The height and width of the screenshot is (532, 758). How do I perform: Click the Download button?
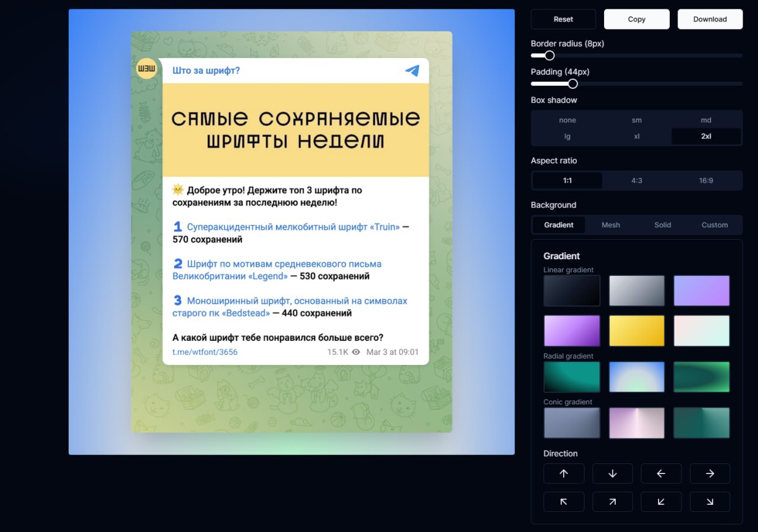click(710, 19)
